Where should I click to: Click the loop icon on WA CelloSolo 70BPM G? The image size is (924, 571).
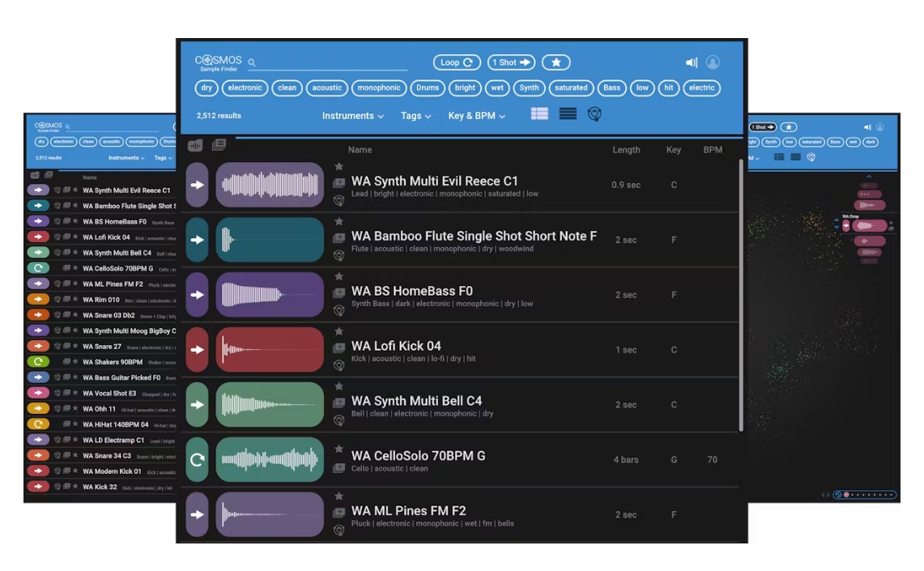click(x=197, y=459)
